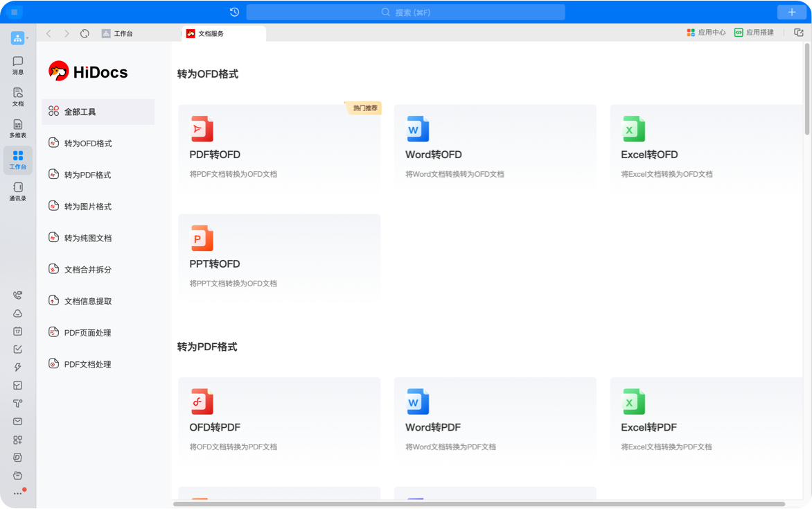
Task: Open the calendar icon in sidebar
Action: pos(17,331)
